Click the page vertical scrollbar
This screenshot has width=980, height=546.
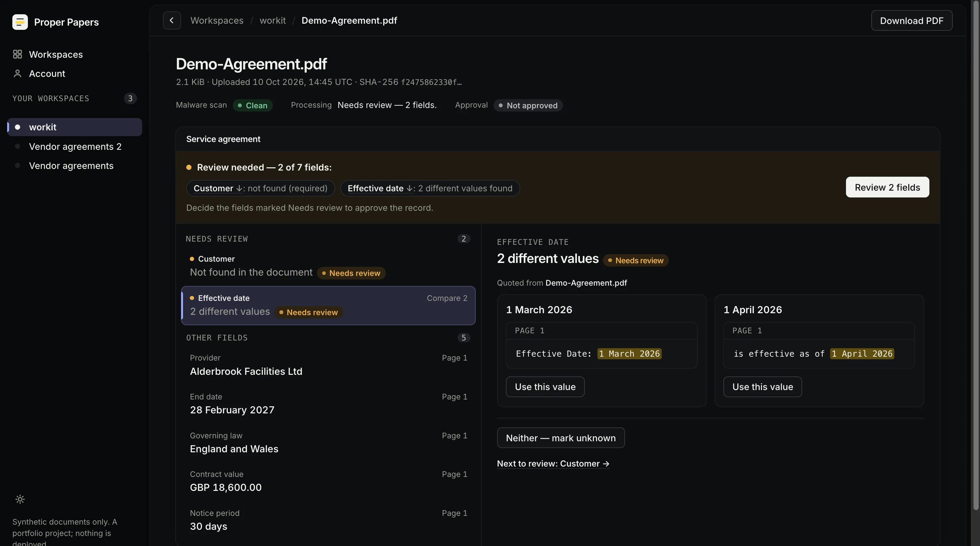pyautogui.click(x=975, y=255)
